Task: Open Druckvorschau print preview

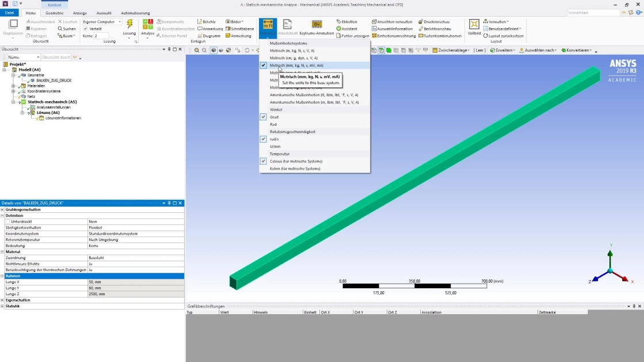Action: pyautogui.click(x=434, y=22)
